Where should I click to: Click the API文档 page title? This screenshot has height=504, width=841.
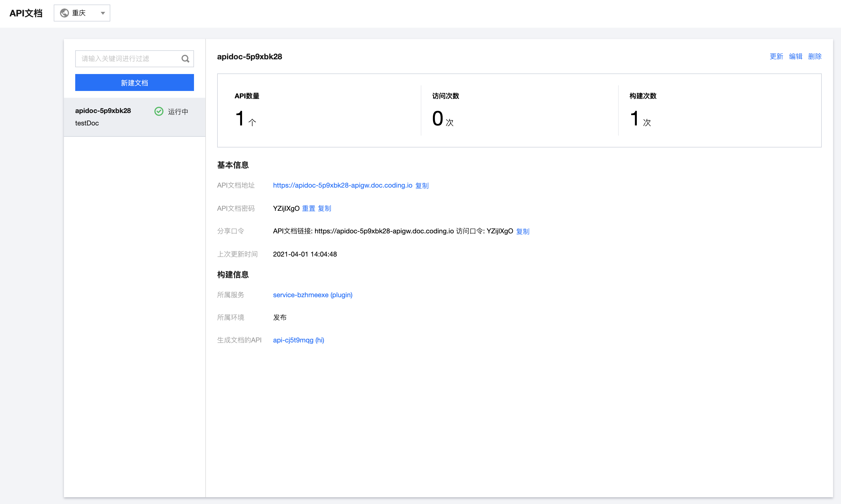click(26, 13)
